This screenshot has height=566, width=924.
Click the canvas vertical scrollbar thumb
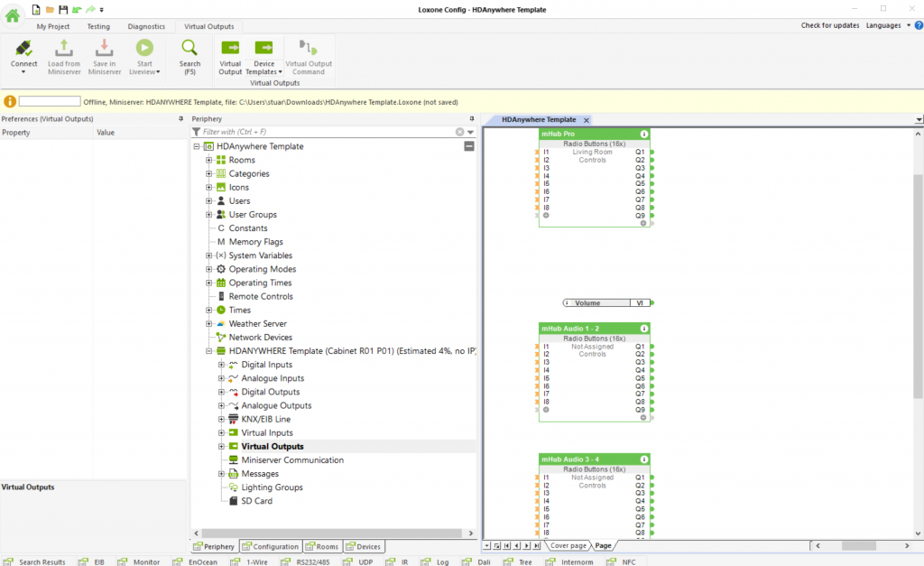tap(918, 286)
